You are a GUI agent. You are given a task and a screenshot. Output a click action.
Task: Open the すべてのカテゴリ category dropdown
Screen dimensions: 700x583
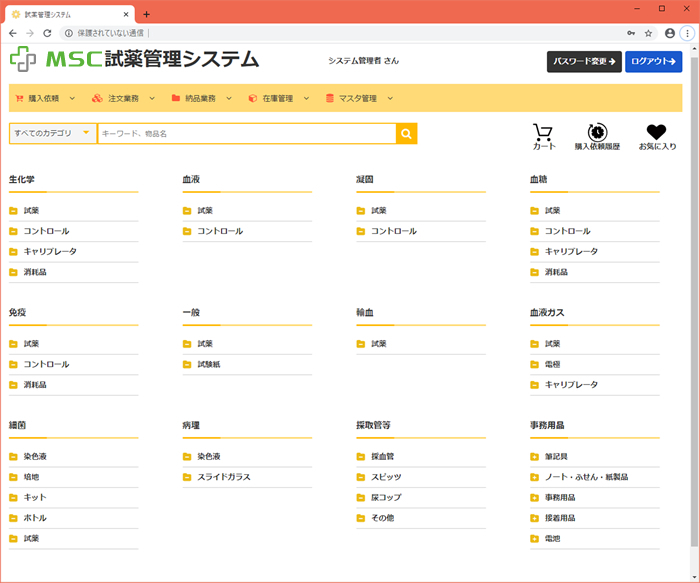52,133
